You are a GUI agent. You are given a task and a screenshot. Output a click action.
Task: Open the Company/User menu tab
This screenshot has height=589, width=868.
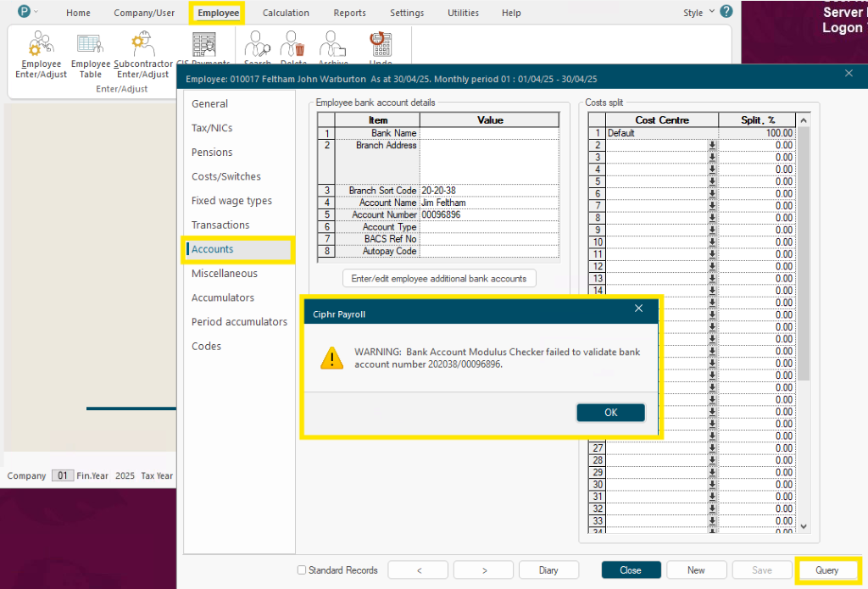pyautogui.click(x=144, y=13)
